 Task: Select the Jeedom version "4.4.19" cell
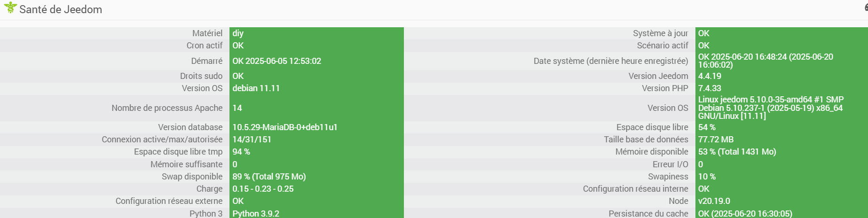710,76
